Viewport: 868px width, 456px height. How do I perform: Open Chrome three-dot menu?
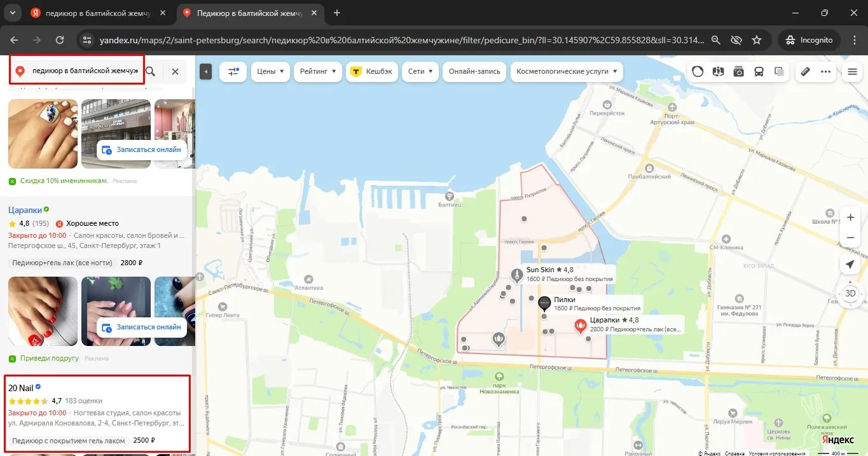pos(853,39)
